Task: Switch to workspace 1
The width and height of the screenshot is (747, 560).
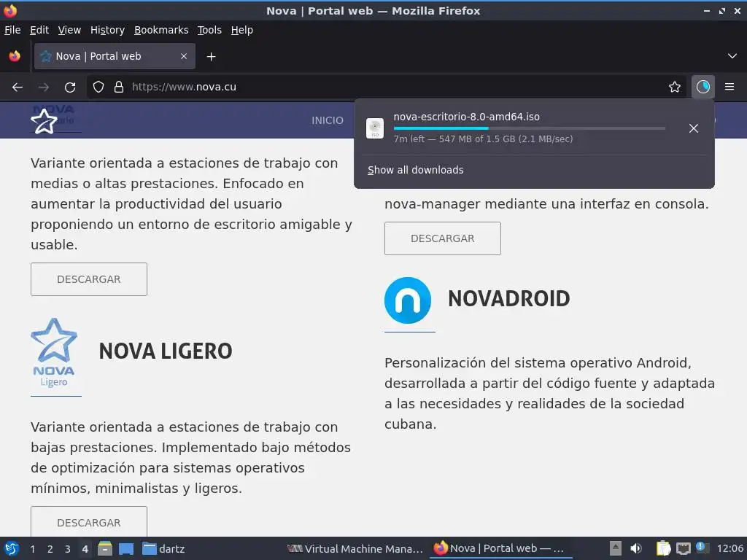Action: [x=32, y=549]
